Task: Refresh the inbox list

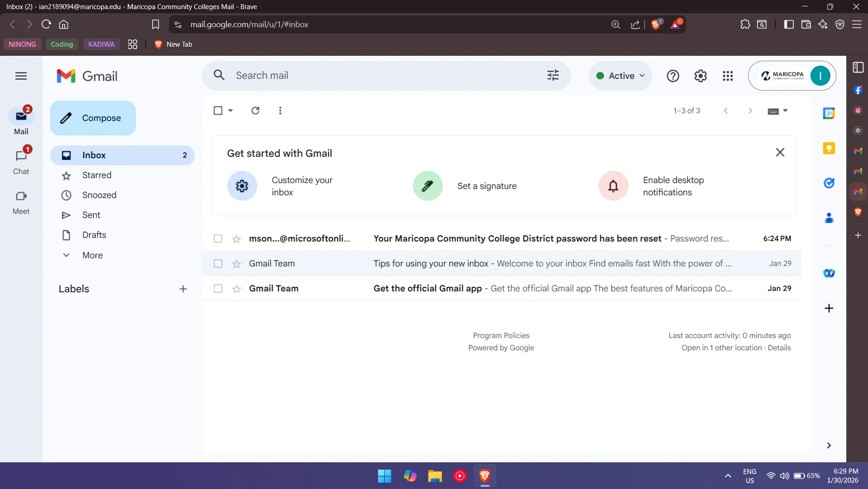Action: click(255, 111)
